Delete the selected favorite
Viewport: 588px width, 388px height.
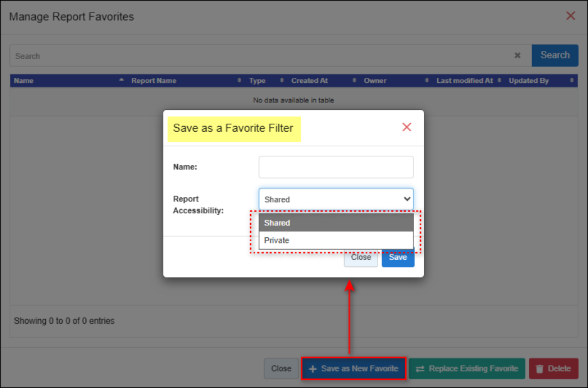click(x=553, y=369)
